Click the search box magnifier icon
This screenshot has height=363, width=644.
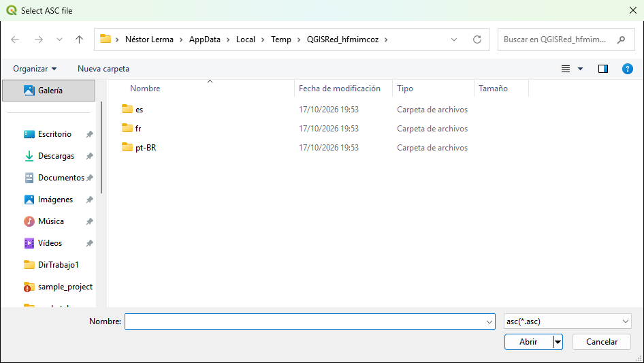pos(621,40)
